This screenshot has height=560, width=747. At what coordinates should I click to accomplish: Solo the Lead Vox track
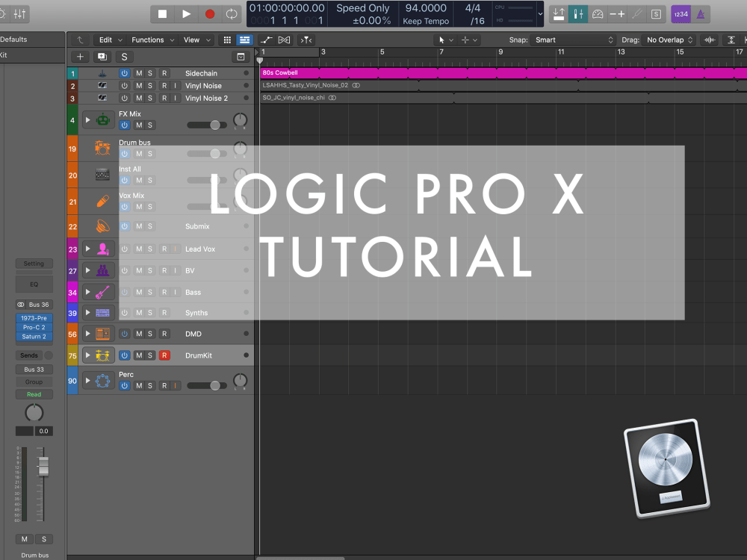pyautogui.click(x=150, y=249)
